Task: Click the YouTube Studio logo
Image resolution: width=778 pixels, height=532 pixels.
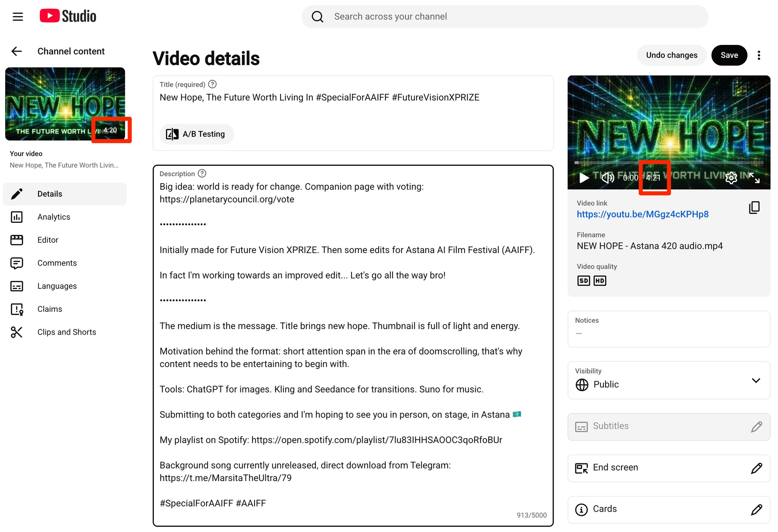Action: point(68,16)
